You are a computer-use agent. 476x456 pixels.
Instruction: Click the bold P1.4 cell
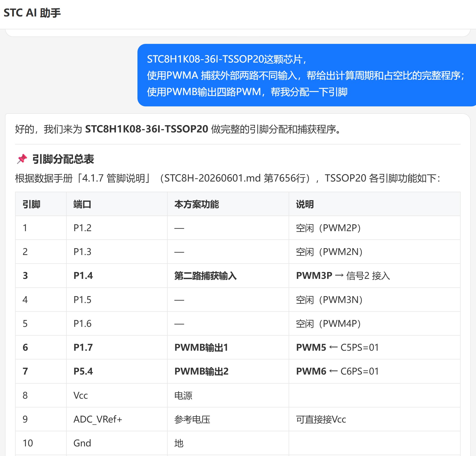tap(117, 276)
